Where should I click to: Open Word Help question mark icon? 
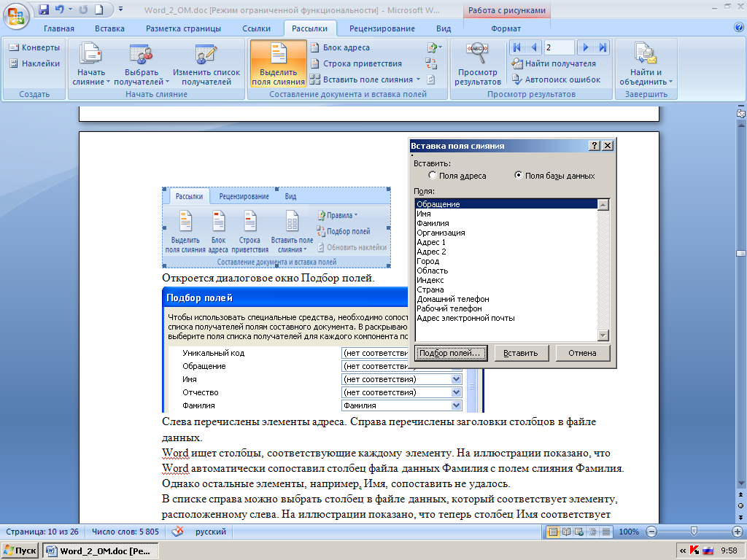pyautogui.click(x=739, y=28)
